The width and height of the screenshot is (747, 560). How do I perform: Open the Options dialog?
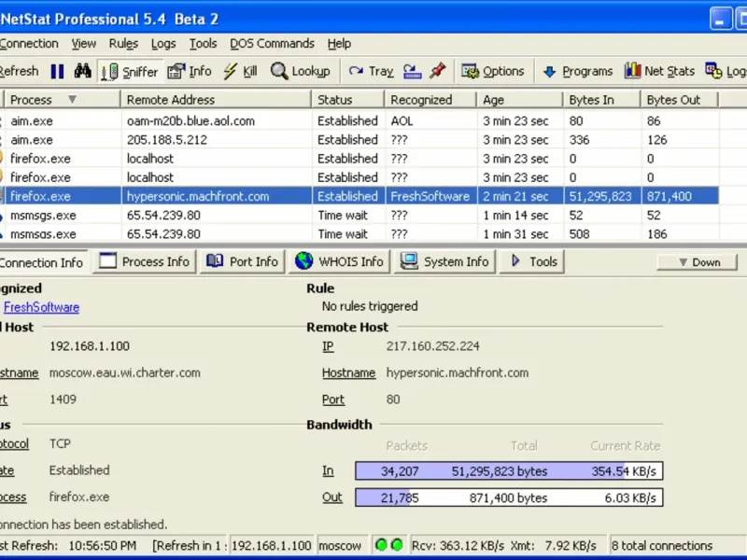tap(493, 72)
